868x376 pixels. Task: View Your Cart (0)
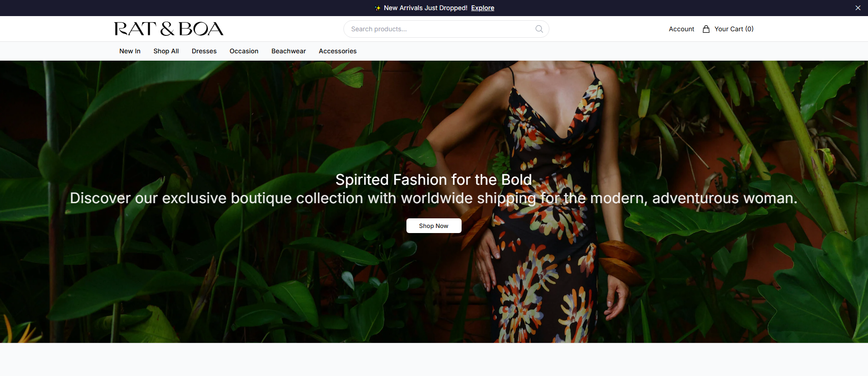pyautogui.click(x=734, y=29)
